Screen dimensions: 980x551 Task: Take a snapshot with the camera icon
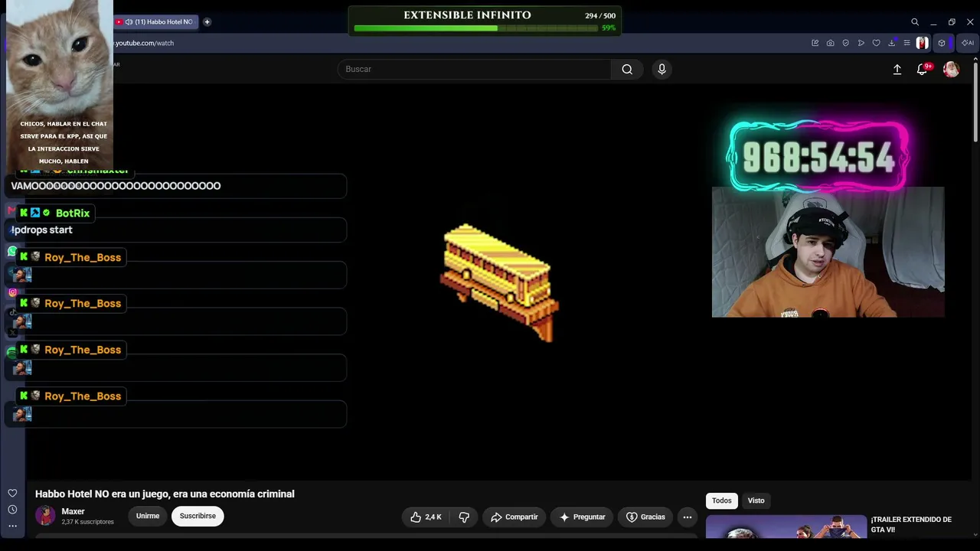(x=831, y=43)
